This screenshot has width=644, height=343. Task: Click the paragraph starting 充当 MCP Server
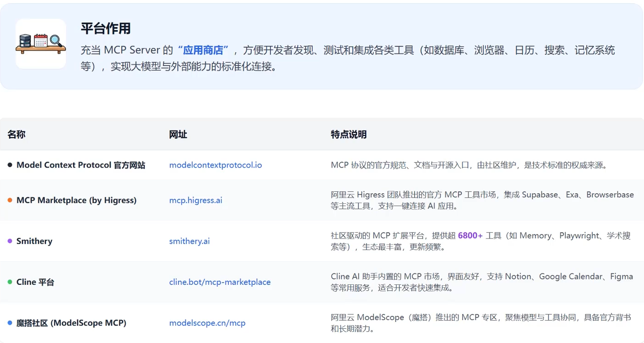(348, 58)
